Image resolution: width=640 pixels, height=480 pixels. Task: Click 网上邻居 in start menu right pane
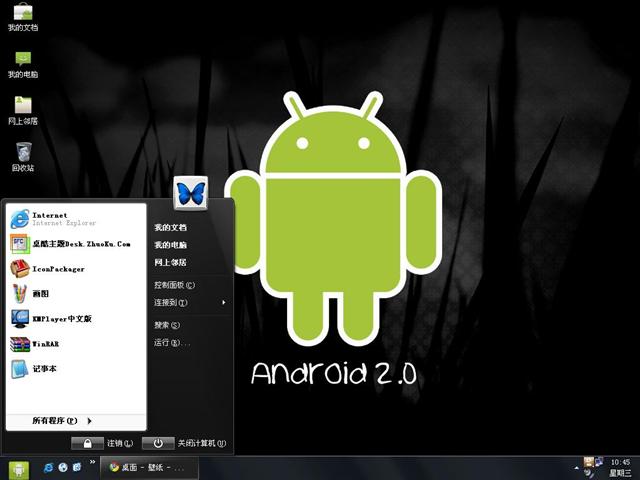click(x=171, y=262)
